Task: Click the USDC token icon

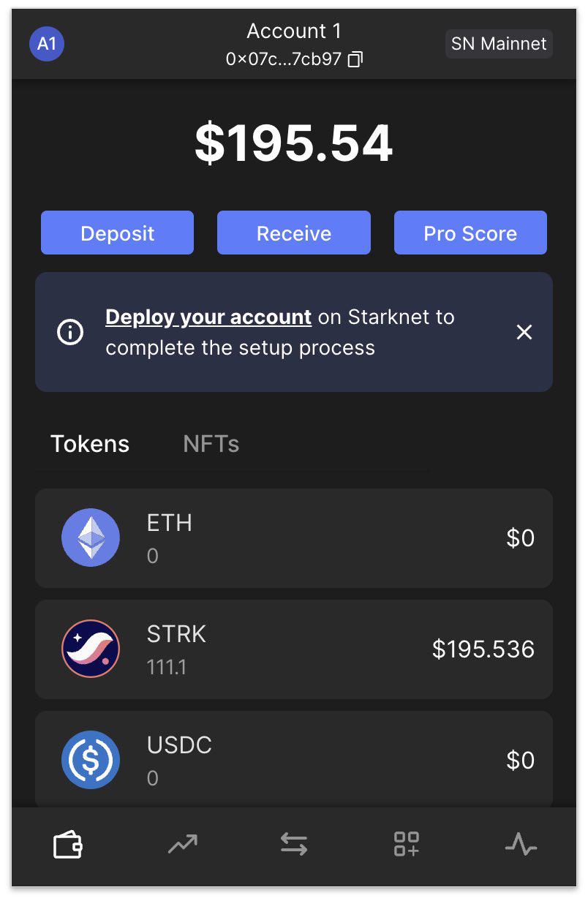Action: [91, 760]
